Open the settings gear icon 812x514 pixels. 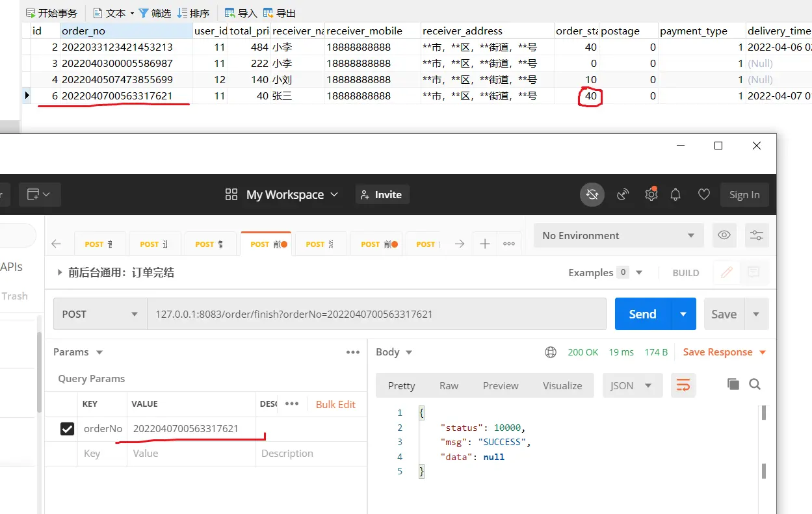651,194
